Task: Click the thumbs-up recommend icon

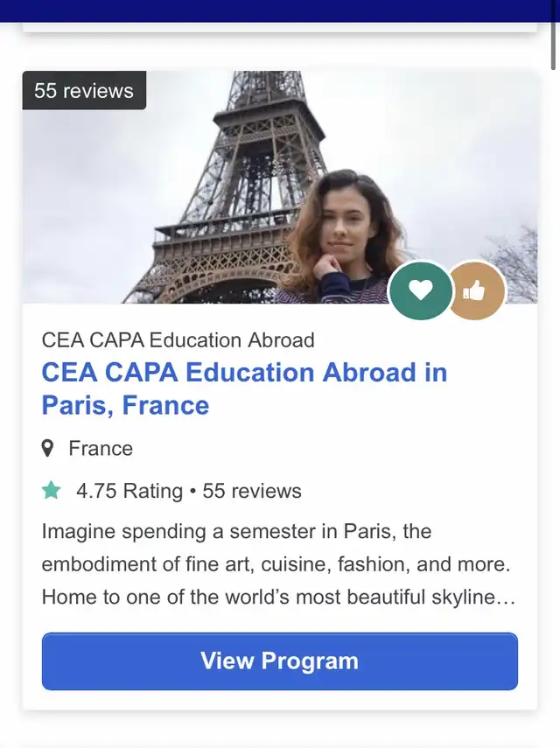Action: pos(475,290)
